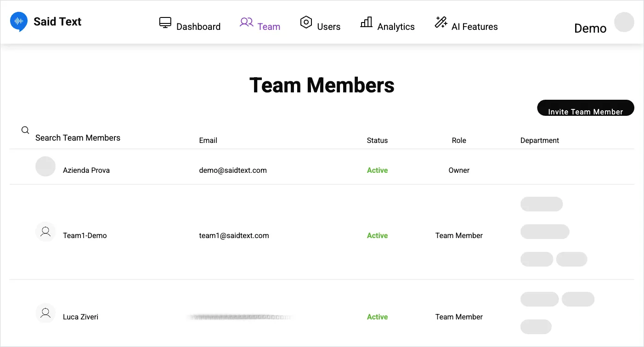644x347 pixels.
Task: Click the Demo account name
Action: tap(590, 28)
